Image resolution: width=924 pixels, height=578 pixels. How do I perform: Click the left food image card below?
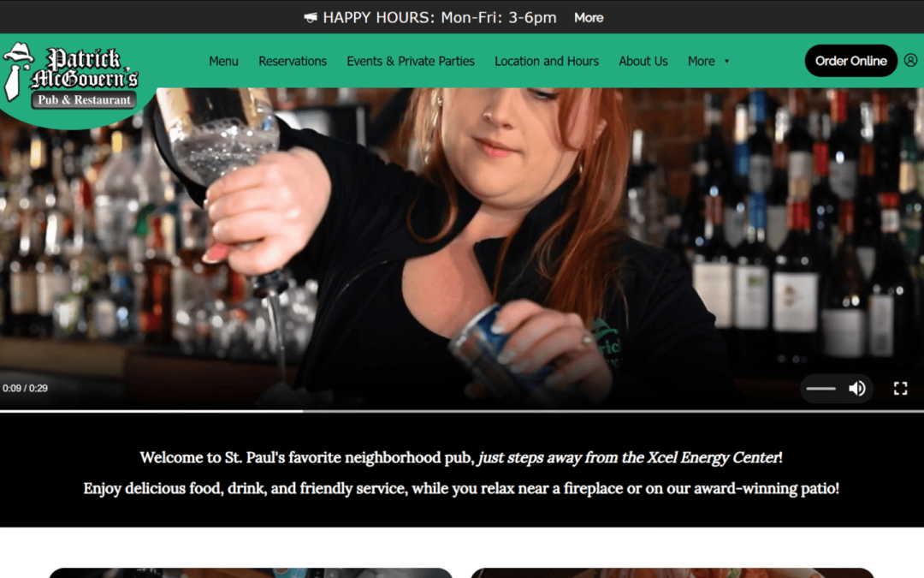coord(251,573)
